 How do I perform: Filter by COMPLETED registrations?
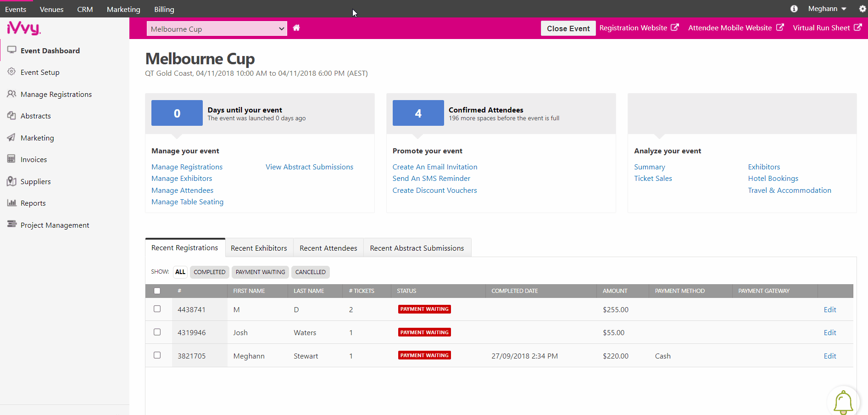pos(210,272)
